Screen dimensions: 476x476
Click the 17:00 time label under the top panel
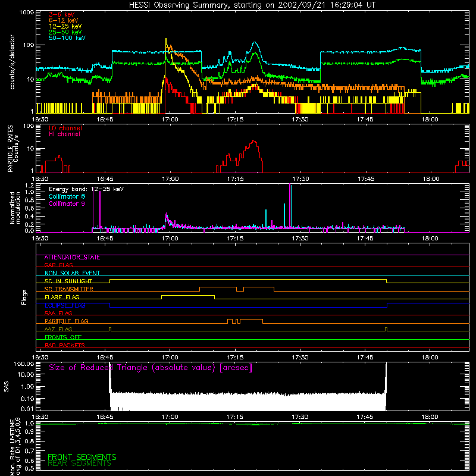tap(170, 120)
